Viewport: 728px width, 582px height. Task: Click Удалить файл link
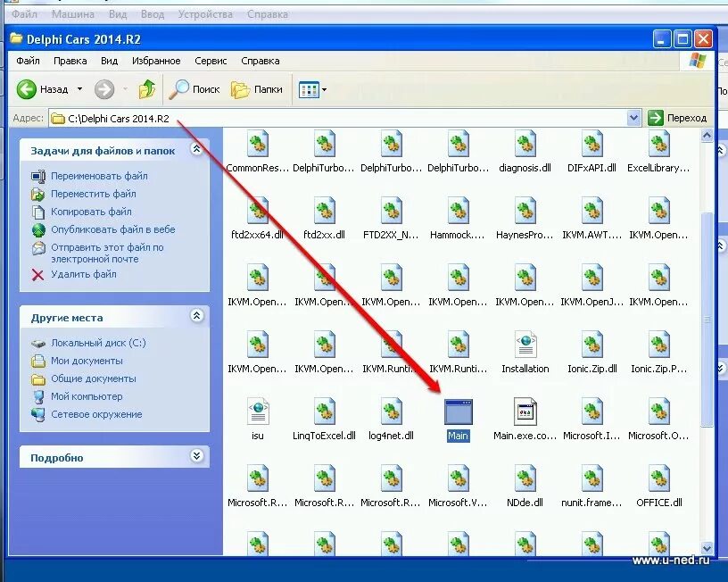point(84,274)
